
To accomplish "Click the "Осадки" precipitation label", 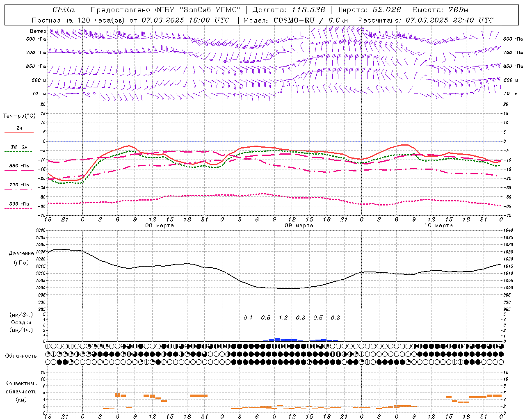I will (x=21, y=322).
